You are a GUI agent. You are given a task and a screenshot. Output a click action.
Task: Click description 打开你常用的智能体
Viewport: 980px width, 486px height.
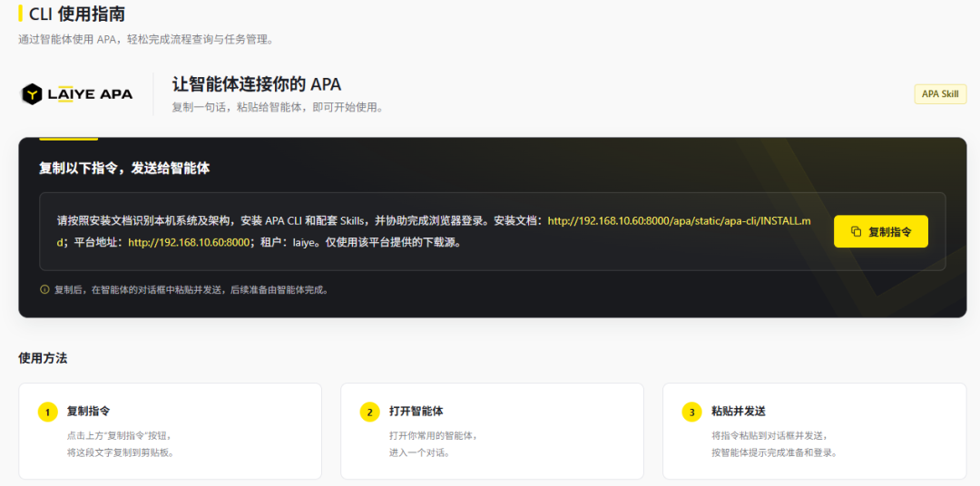point(433,436)
